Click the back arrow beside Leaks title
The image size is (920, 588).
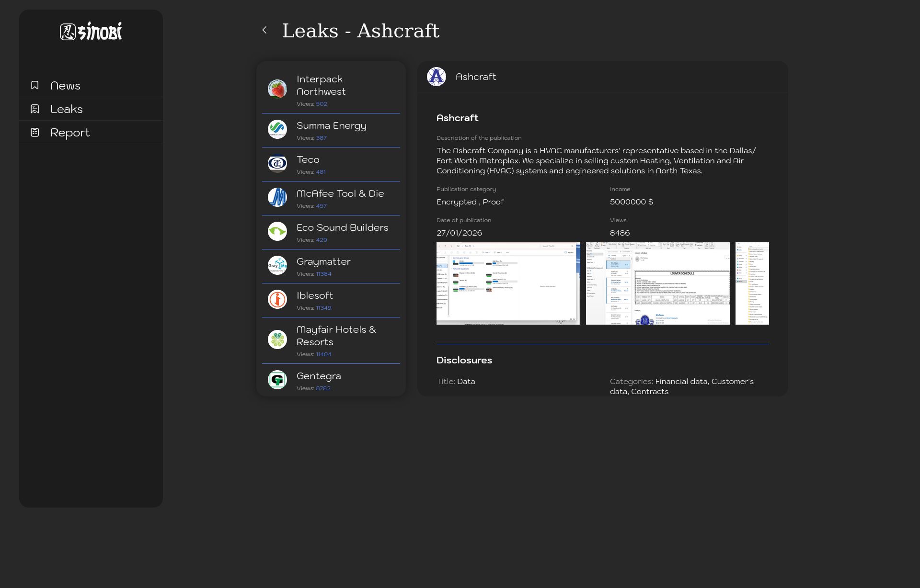pos(264,30)
